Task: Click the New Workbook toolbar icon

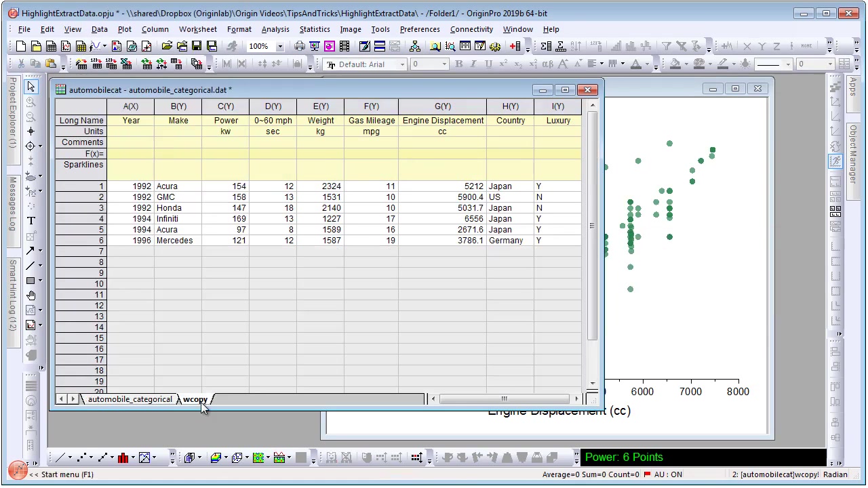Action: click(x=51, y=46)
